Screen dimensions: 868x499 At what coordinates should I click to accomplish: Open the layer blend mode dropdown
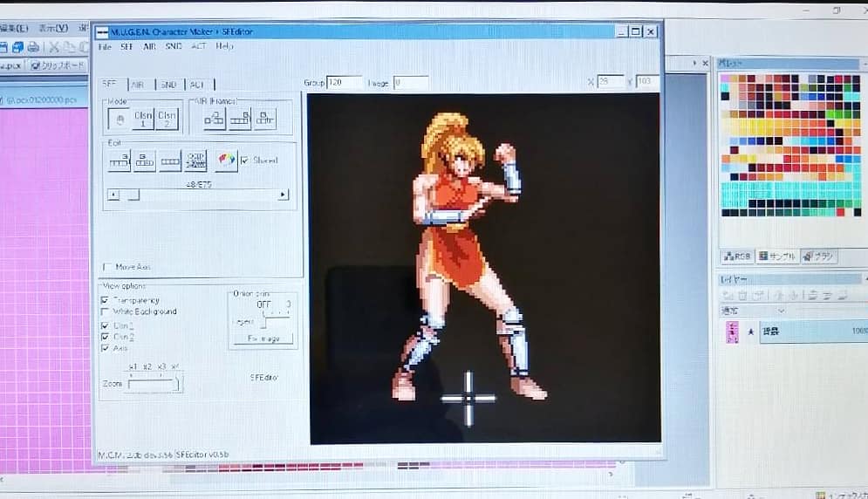[x=753, y=311]
